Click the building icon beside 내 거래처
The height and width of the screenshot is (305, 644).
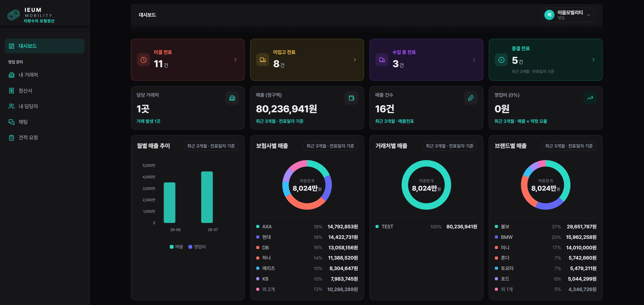(12, 75)
